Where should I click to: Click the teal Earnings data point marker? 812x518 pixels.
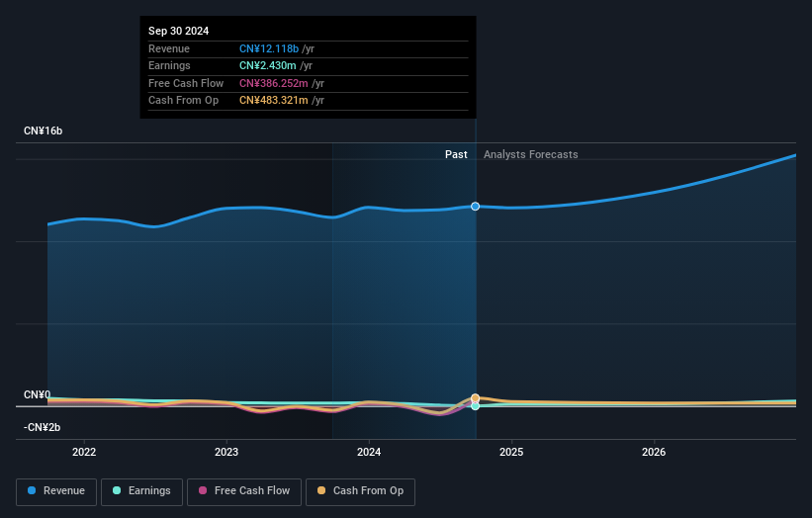[x=475, y=406]
